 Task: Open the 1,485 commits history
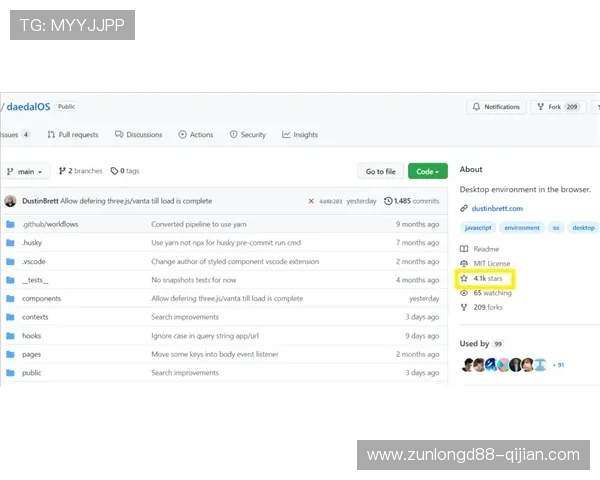[411, 201]
